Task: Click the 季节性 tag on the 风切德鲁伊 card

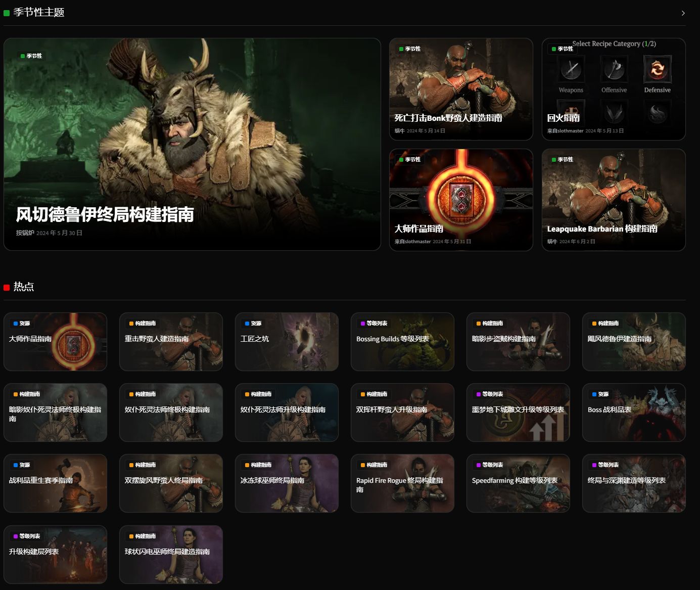Action: pyautogui.click(x=31, y=56)
